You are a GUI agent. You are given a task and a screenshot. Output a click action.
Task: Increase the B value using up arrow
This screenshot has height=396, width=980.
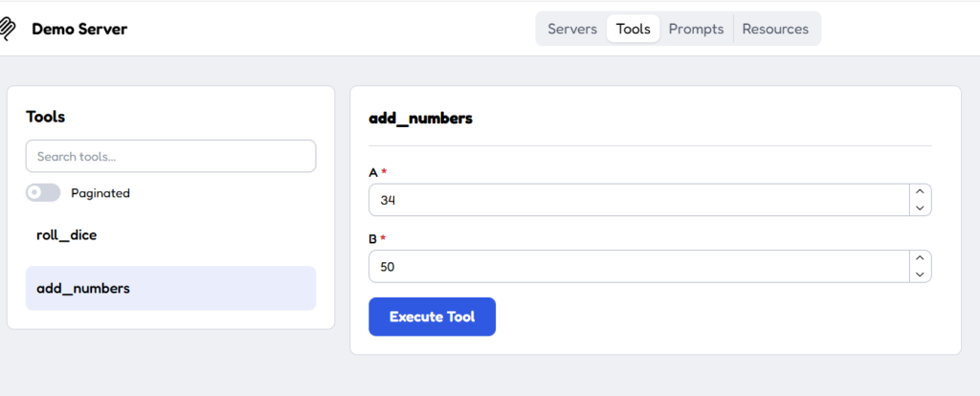coord(920,258)
